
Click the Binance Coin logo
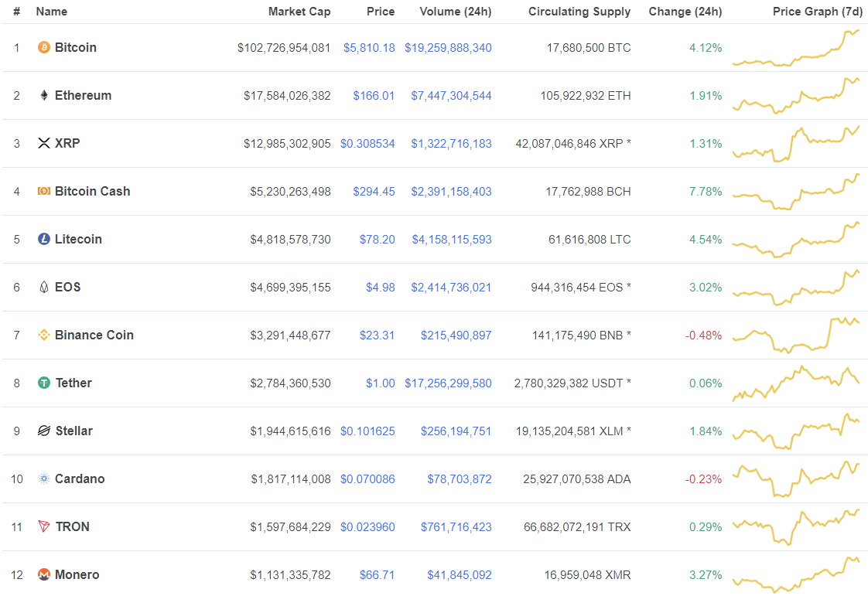(x=44, y=335)
